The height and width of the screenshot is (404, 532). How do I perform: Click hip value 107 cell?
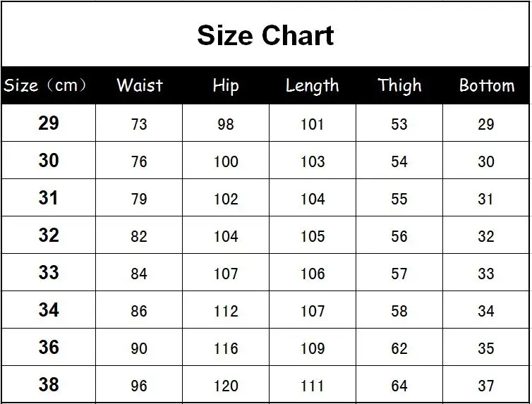[x=226, y=272]
